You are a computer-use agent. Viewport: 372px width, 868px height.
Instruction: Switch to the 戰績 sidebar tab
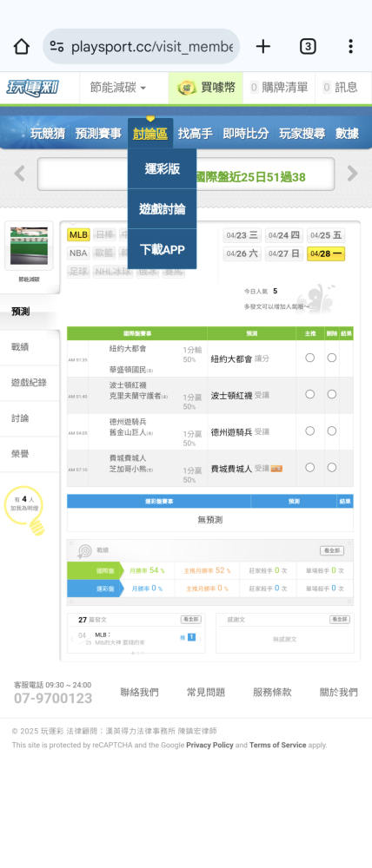coord(30,347)
